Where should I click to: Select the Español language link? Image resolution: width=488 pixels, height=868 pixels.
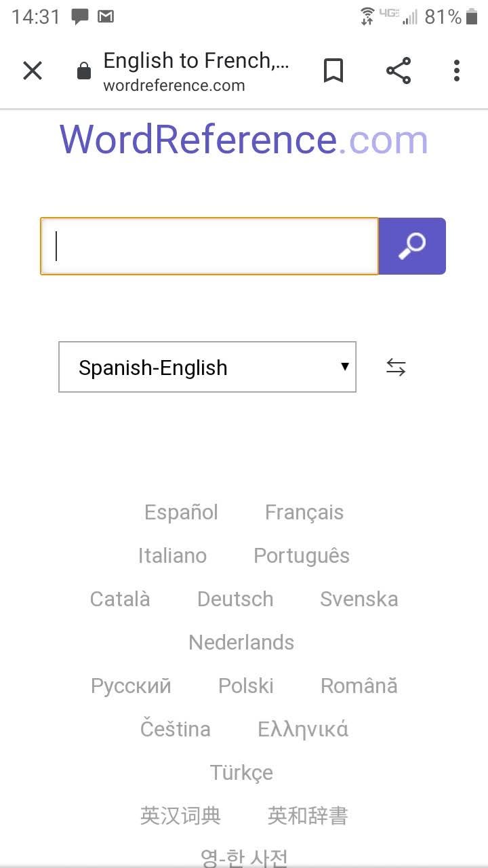(x=181, y=513)
